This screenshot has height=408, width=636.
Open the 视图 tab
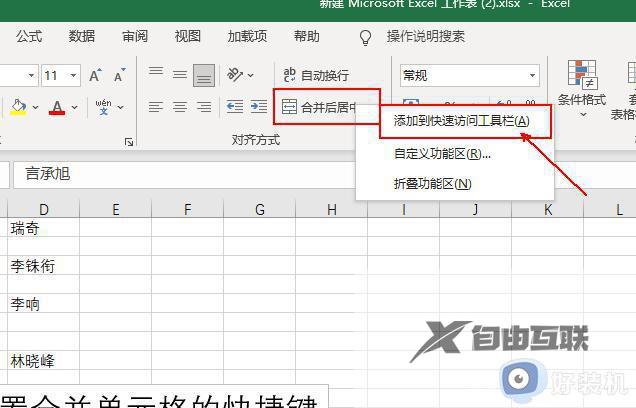click(x=187, y=36)
